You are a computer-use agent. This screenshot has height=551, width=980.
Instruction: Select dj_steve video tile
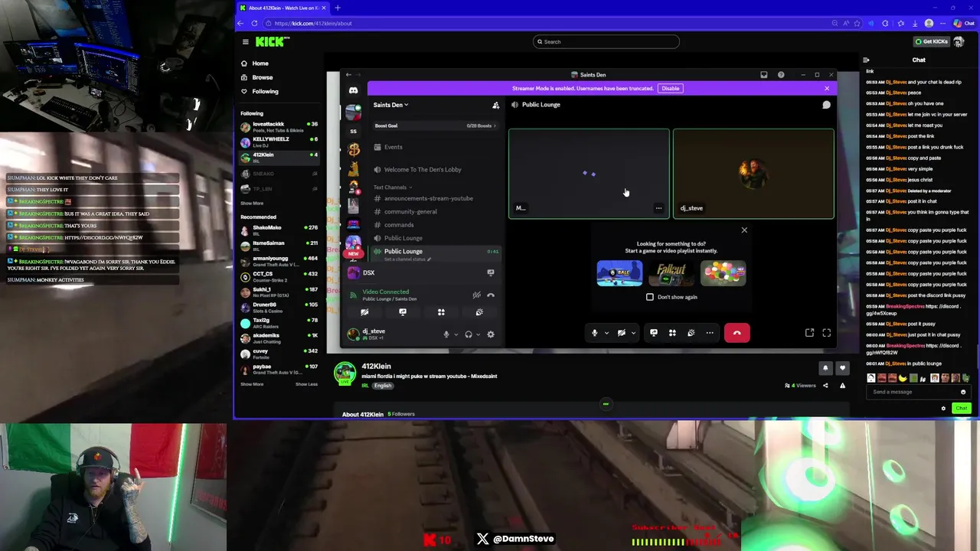(x=753, y=174)
